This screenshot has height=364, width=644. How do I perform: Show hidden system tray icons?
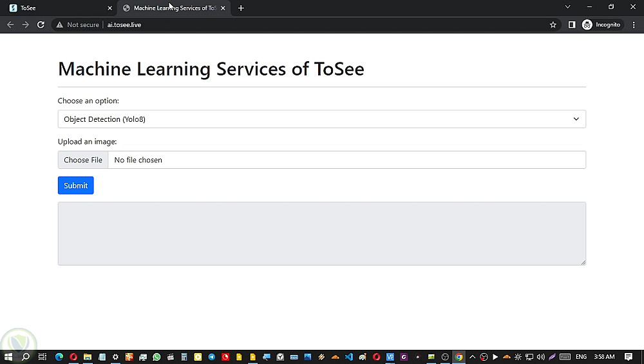point(472,357)
